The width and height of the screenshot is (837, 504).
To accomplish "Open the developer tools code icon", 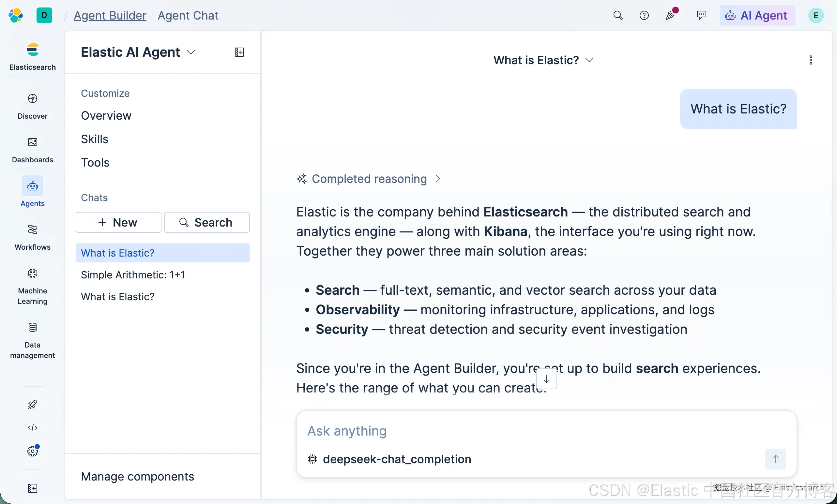I will (x=33, y=428).
